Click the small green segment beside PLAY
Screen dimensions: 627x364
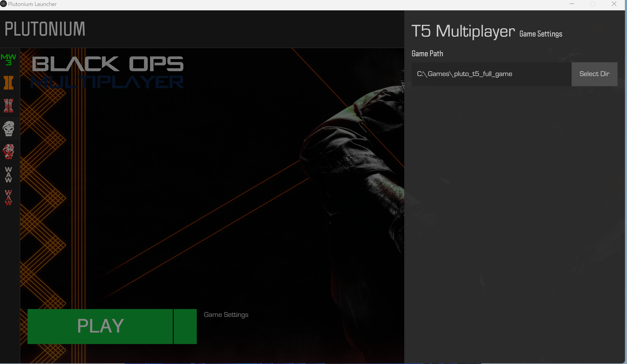tap(185, 327)
